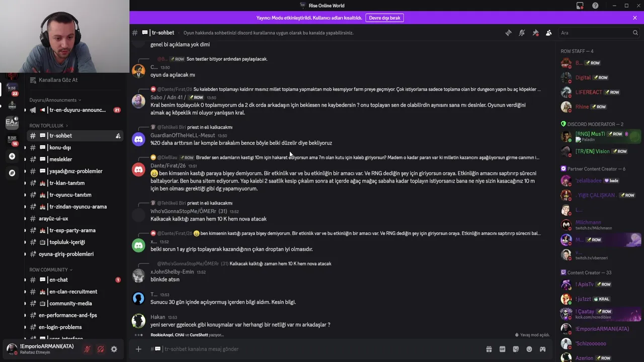Click the Devre dışı bırak button
644x362 pixels.
[x=384, y=18]
